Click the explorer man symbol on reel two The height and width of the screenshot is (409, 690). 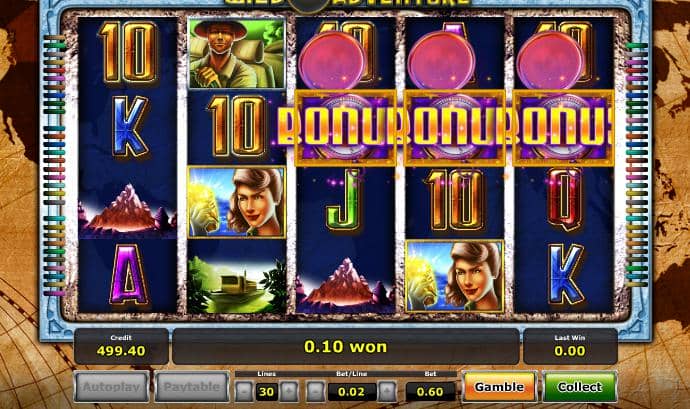237,53
